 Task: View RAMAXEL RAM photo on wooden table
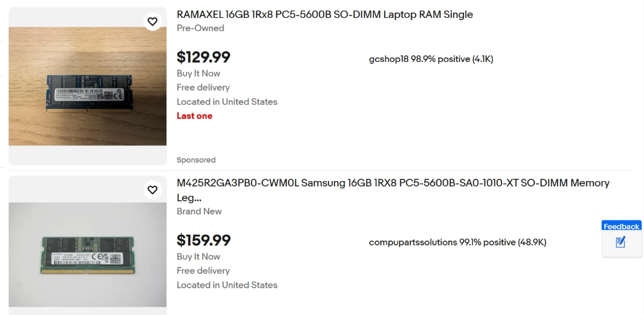point(88,86)
